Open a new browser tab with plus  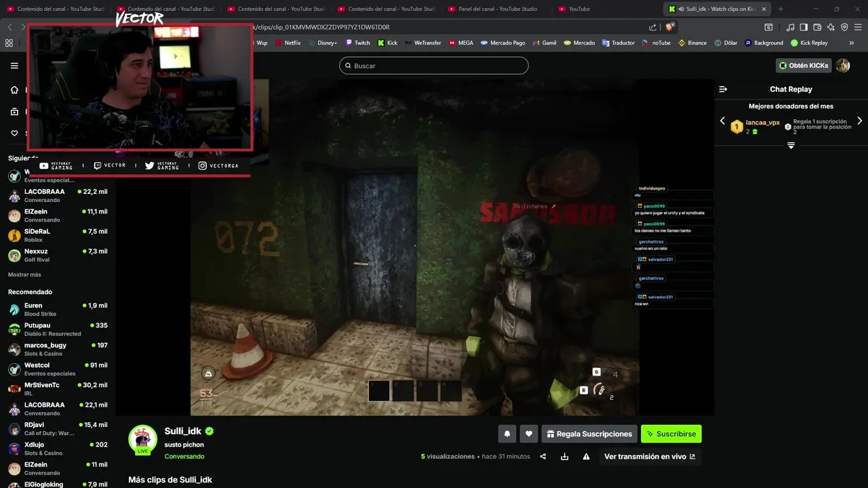pyautogui.click(x=781, y=9)
